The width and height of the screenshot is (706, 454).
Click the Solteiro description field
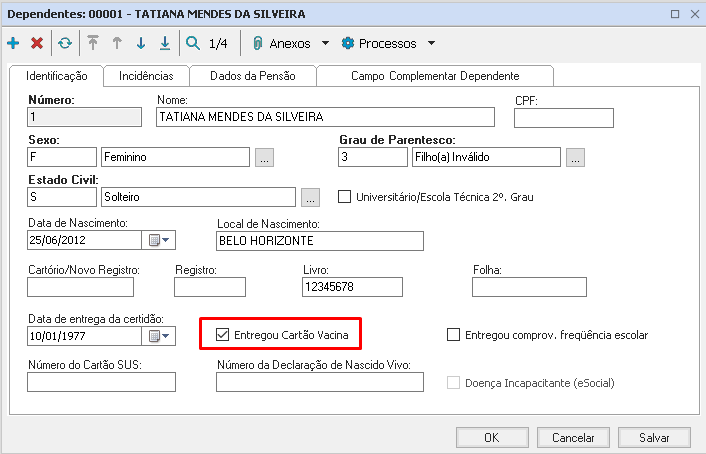point(198,197)
